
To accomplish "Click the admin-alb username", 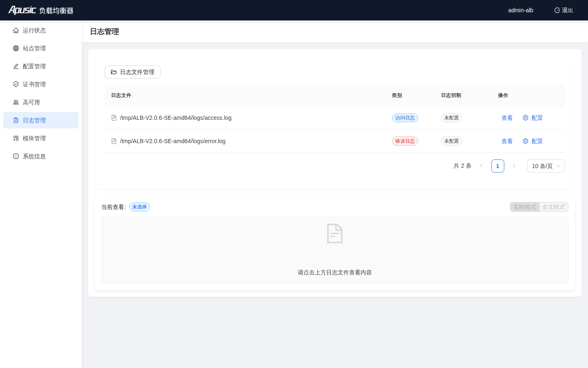I will 521,10.
